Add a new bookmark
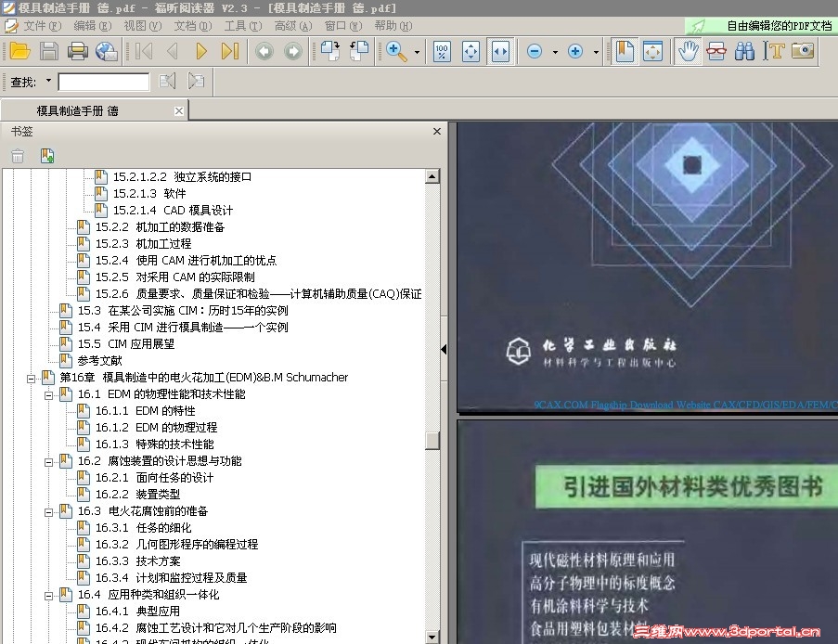 click(47, 156)
